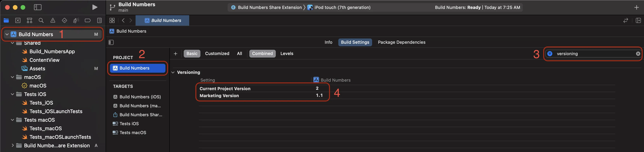Select Levels view of settings
This screenshot has height=152, width=644.
tap(287, 54)
